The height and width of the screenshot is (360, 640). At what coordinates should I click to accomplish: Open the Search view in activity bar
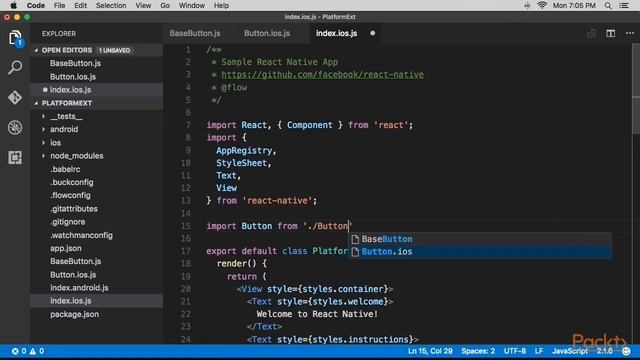click(15, 67)
